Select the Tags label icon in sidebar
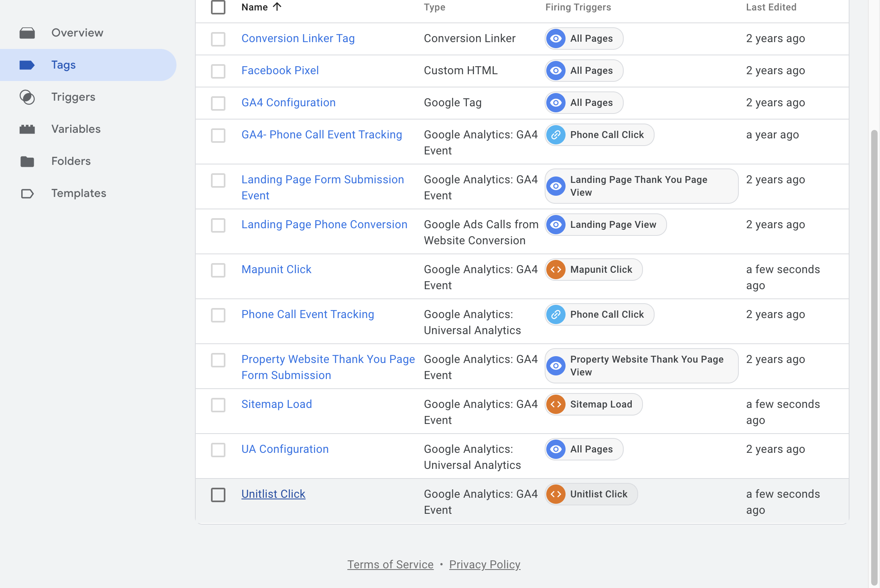 [27, 65]
